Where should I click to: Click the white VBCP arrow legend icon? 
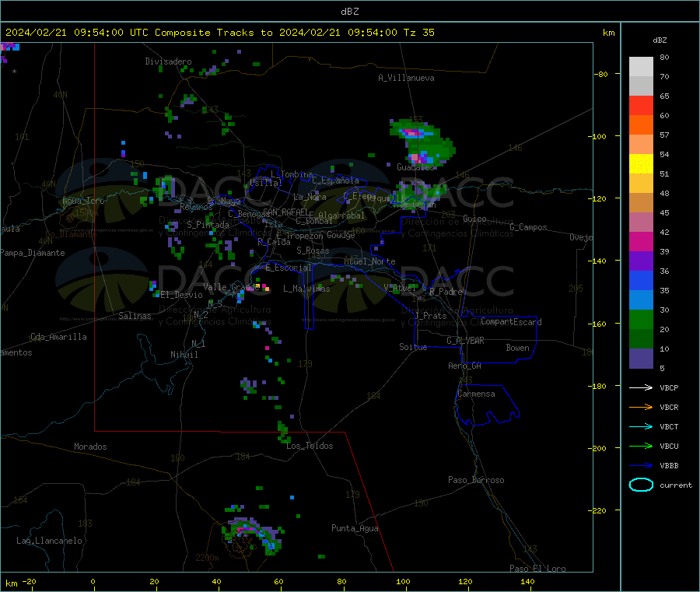click(641, 387)
